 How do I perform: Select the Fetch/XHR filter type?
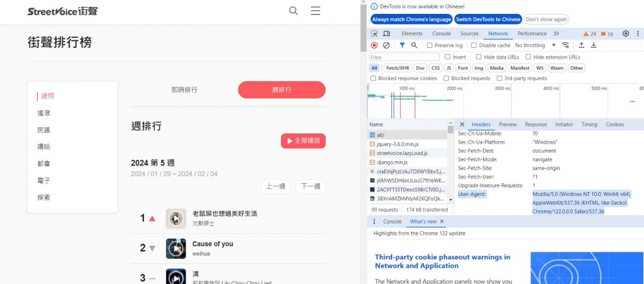pos(397,68)
